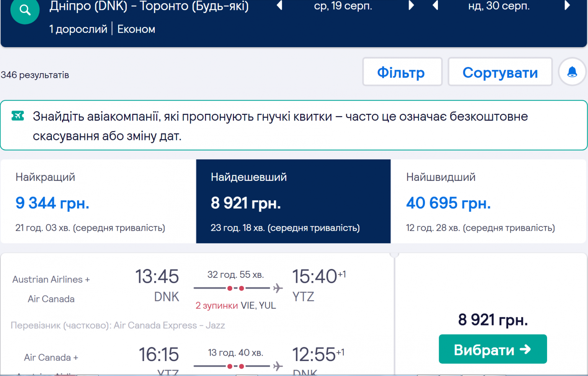Click the 12:55 return arrival time
Image resolution: width=588 pixels, height=376 pixels.
(318, 355)
